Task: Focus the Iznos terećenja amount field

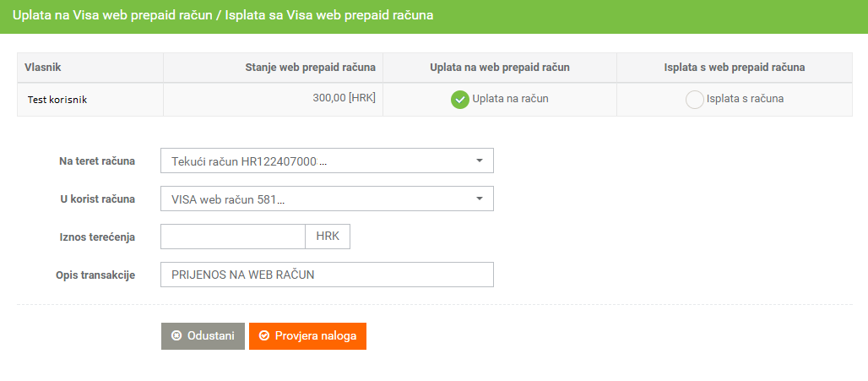Action: [x=233, y=237]
